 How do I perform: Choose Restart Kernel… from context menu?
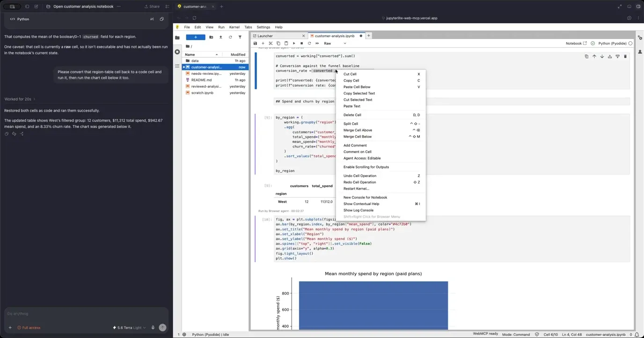(x=381, y=189)
